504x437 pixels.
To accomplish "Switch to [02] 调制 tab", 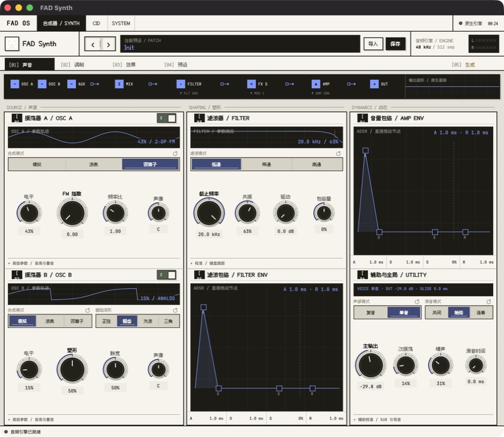I will 73,65.
